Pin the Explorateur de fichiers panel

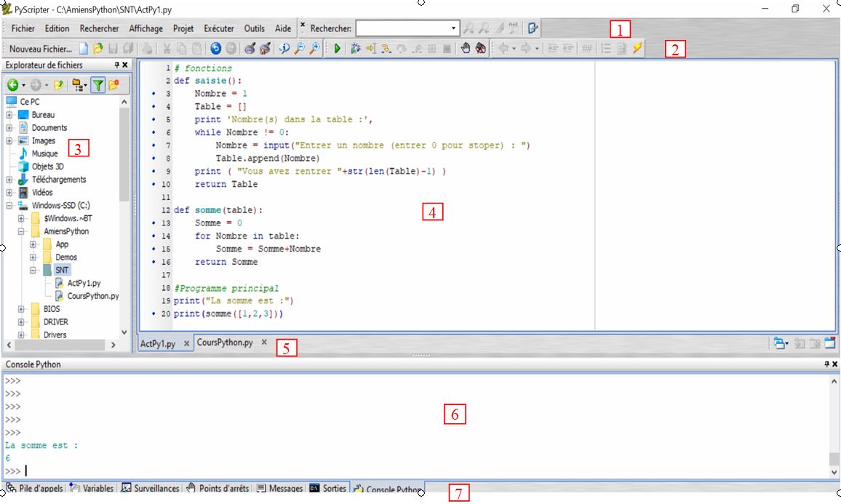click(x=116, y=65)
